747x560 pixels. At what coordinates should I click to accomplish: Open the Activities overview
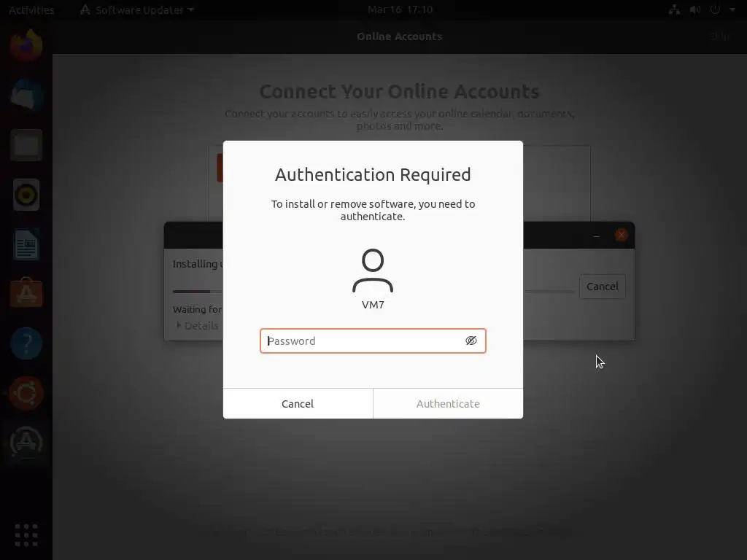click(x=31, y=10)
